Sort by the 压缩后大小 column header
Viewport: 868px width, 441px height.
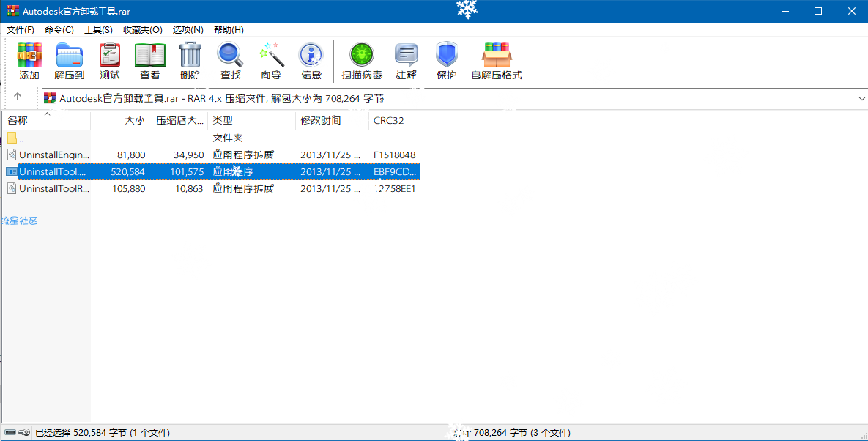click(179, 121)
